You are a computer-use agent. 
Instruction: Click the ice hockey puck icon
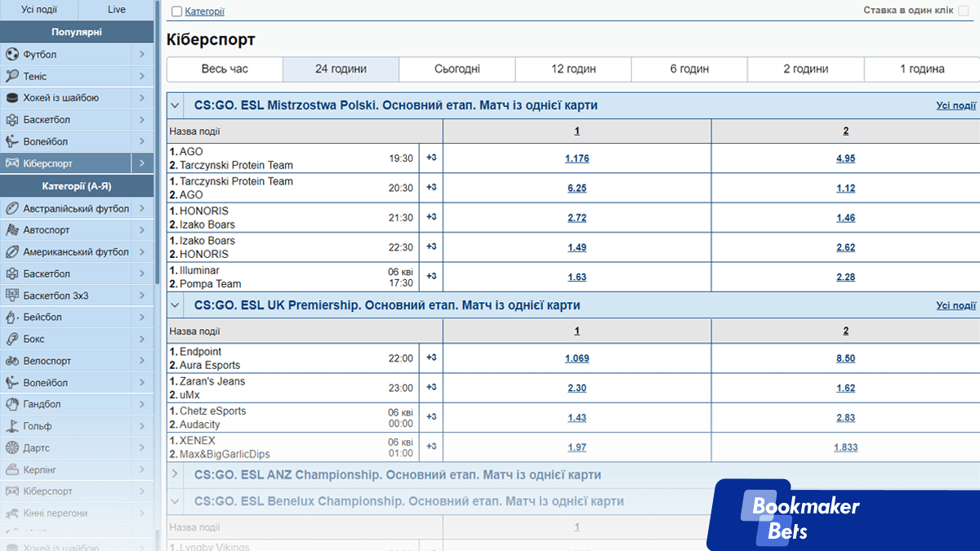click(x=12, y=98)
